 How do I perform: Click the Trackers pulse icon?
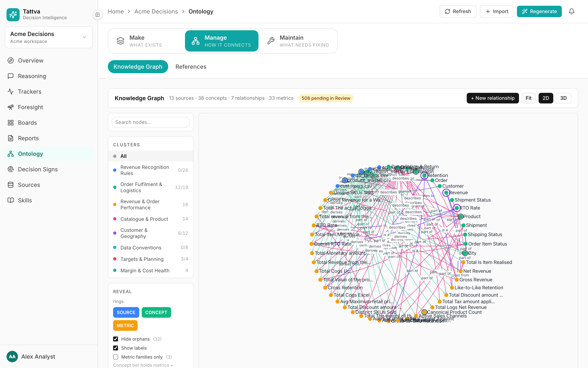coord(10,92)
